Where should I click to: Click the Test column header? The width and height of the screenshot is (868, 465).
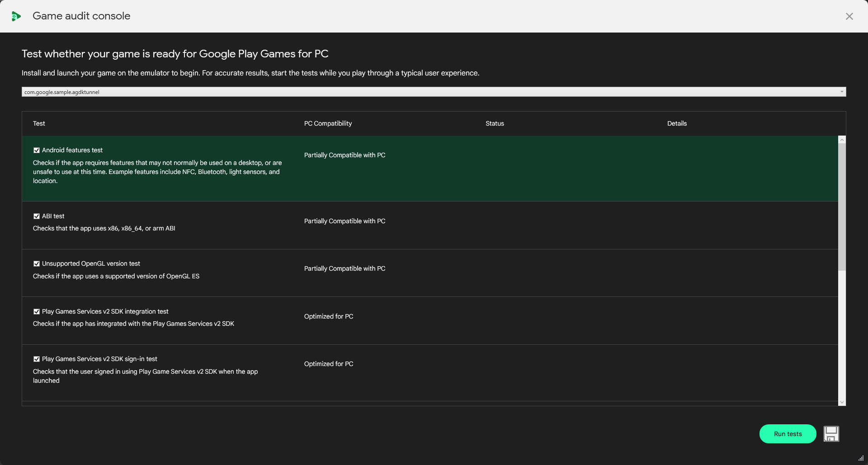tap(39, 123)
